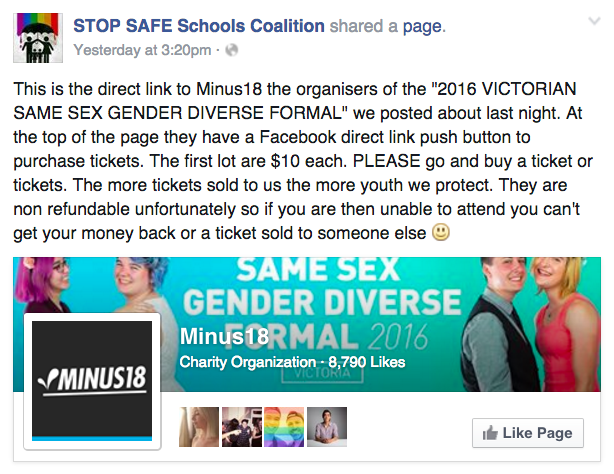Click the post body text about tickets
Image resolution: width=614 pixels, height=474 pixels.
[x=303, y=161]
